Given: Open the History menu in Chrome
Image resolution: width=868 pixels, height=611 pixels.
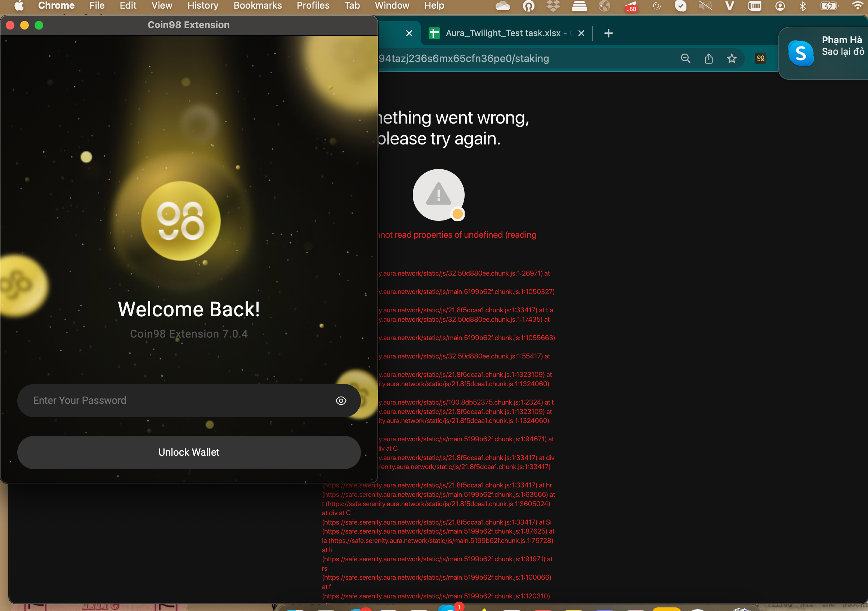Looking at the screenshot, I should click(202, 6).
